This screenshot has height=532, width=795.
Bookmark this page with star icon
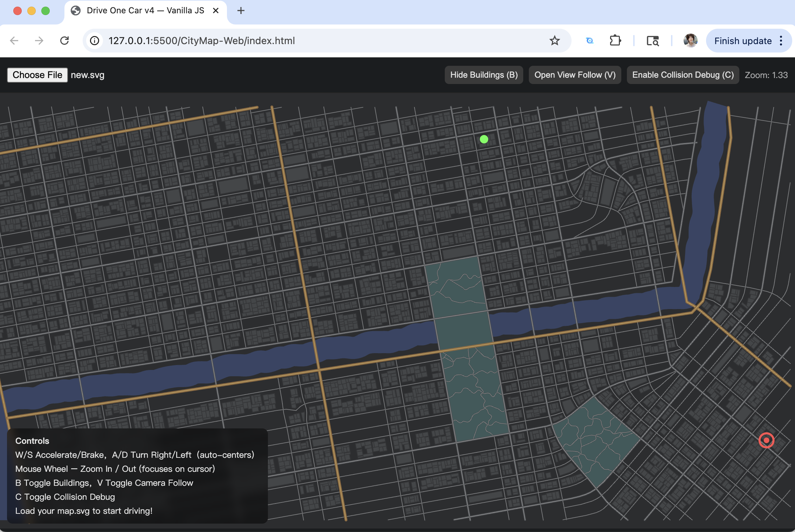pyautogui.click(x=554, y=41)
